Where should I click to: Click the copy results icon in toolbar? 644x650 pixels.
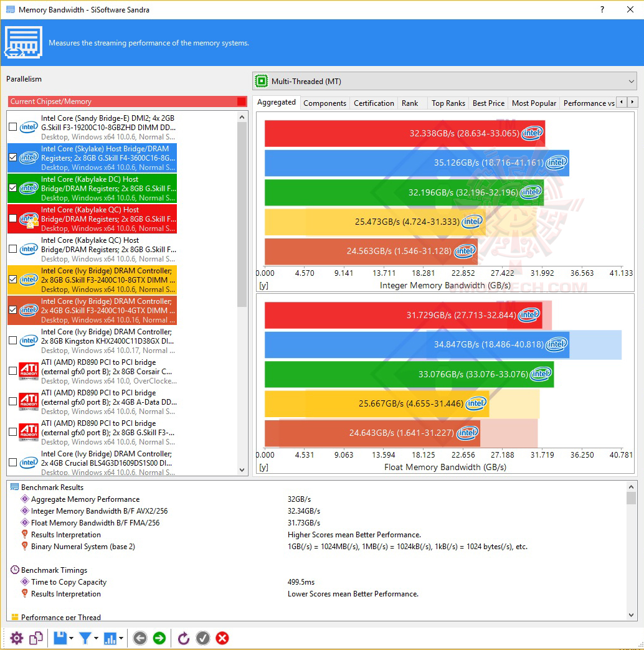[36, 638]
